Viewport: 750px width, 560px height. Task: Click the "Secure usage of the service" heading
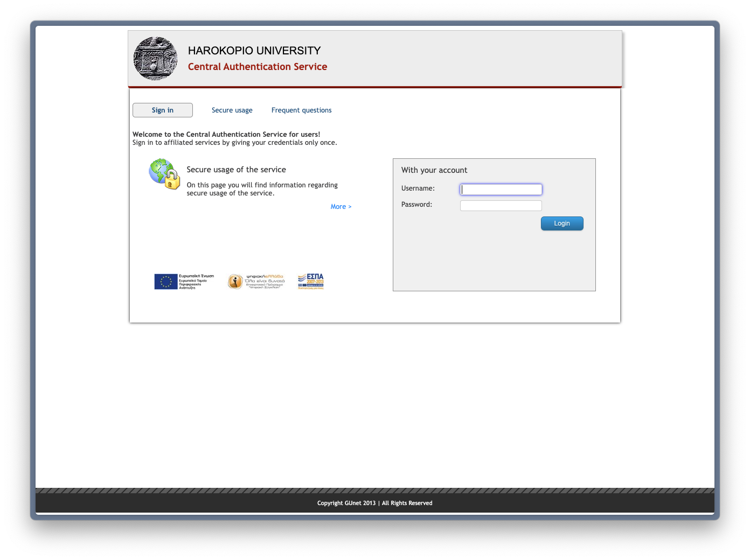(236, 170)
